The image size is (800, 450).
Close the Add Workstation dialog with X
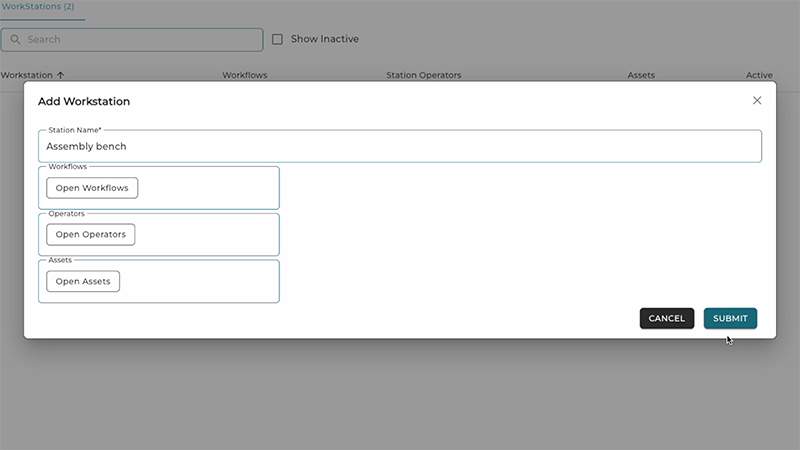757,101
